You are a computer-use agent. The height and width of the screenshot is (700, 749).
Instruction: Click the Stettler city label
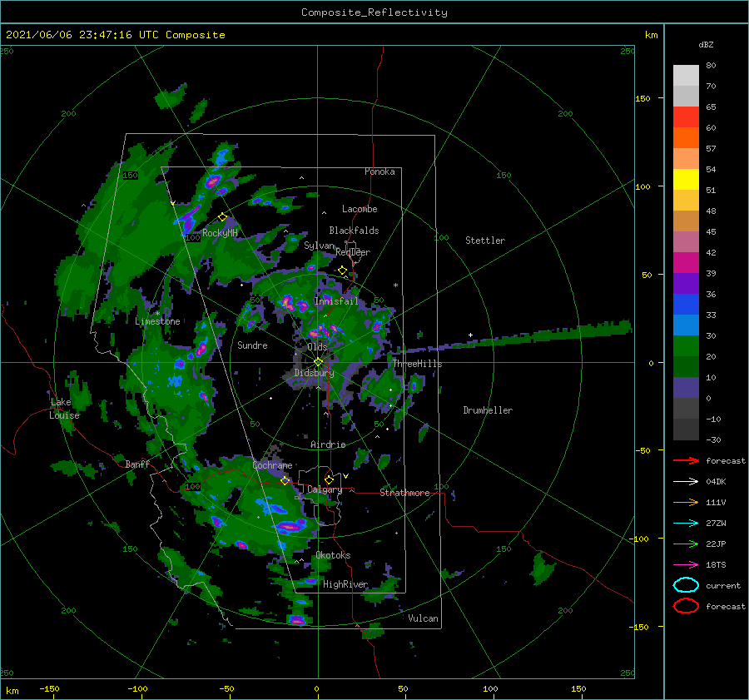click(485, 241)
